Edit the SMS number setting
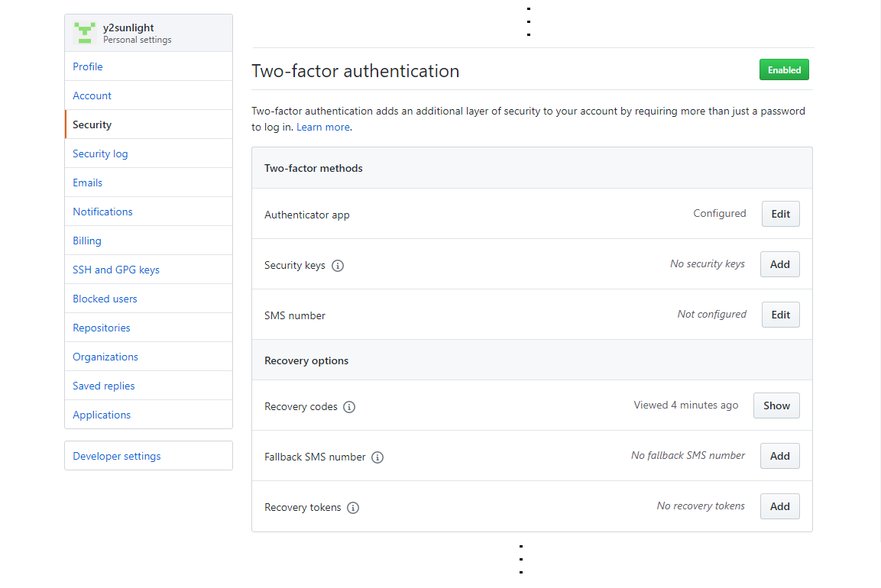Image resolution: width=881 pixels, height=588 pixels. [x=780, y=315]
